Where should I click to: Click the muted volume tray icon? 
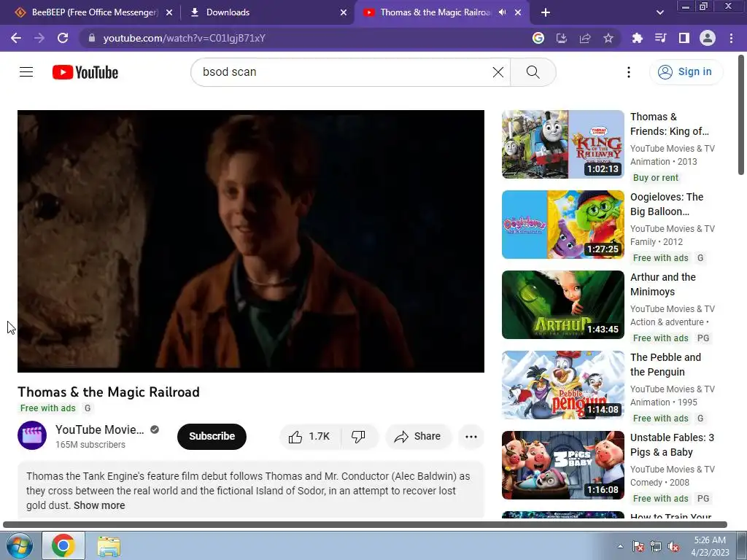pyautogui.click(x=673, y=547)
